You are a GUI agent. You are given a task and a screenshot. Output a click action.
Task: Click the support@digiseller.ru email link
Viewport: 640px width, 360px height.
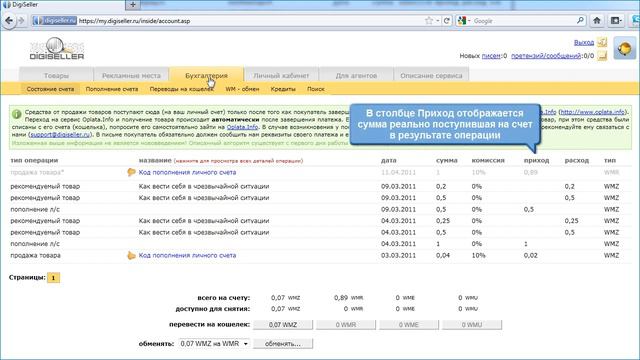coord(60,134)
